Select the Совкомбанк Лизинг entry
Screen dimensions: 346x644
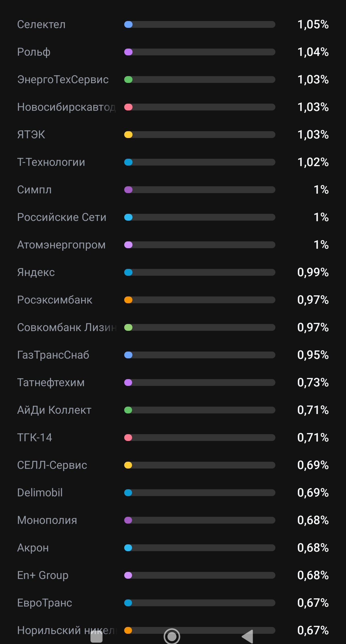(173, 327)
